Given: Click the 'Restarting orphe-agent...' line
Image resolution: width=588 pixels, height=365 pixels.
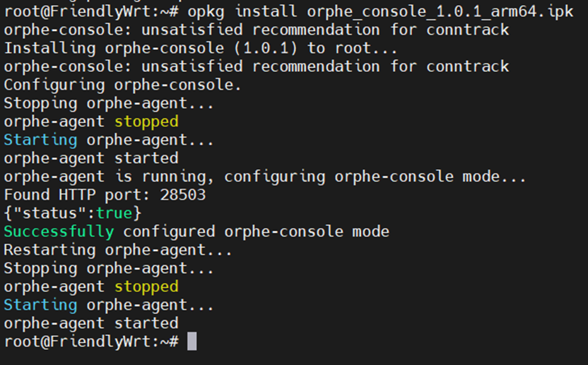Looking at the screenshot, I should pyautogui.click(x=118, y=250).
